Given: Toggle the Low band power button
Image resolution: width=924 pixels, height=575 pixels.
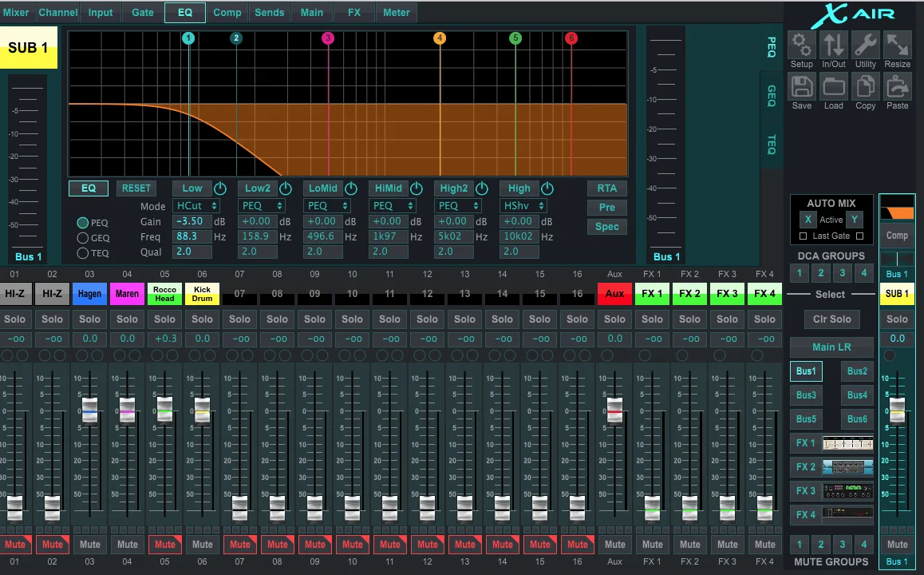Looking at the screenshot, I should click(x=220, y=188).
